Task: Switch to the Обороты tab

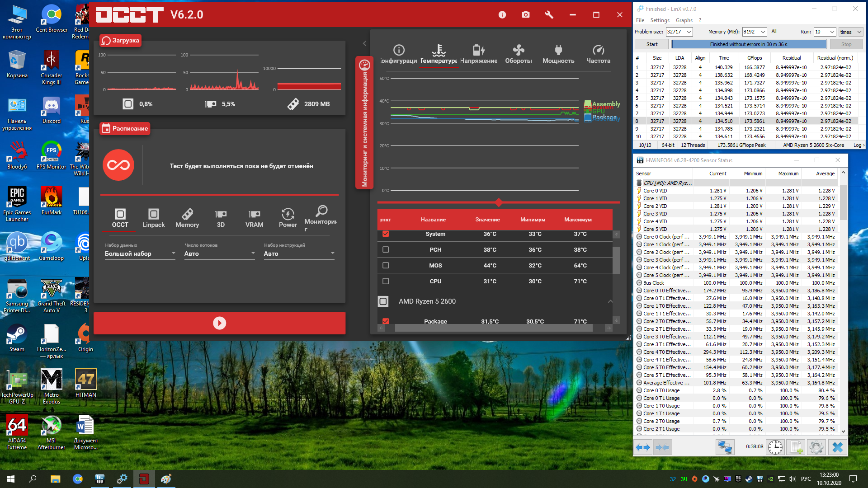Action: 519,54
